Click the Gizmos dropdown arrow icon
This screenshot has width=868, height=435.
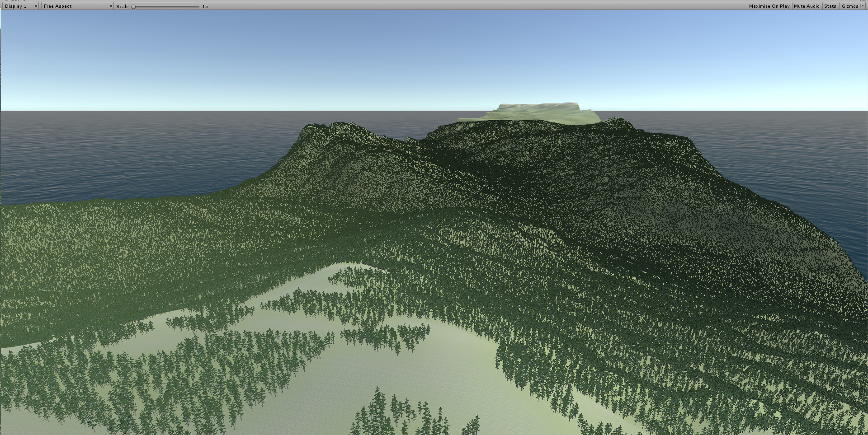tap(862, 6)
